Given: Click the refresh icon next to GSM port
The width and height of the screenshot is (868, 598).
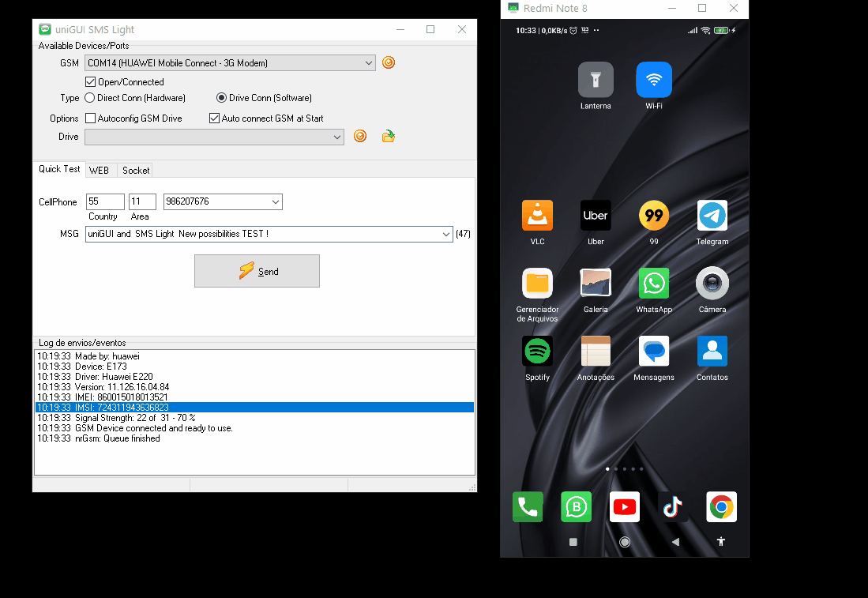Looking at the screenshot, I should [389, 63].
